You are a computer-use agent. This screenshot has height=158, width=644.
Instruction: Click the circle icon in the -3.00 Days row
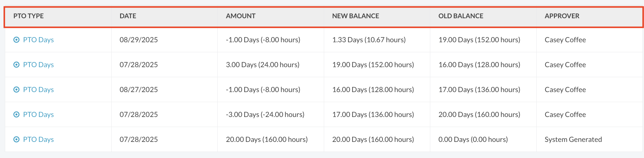point(16,115)
